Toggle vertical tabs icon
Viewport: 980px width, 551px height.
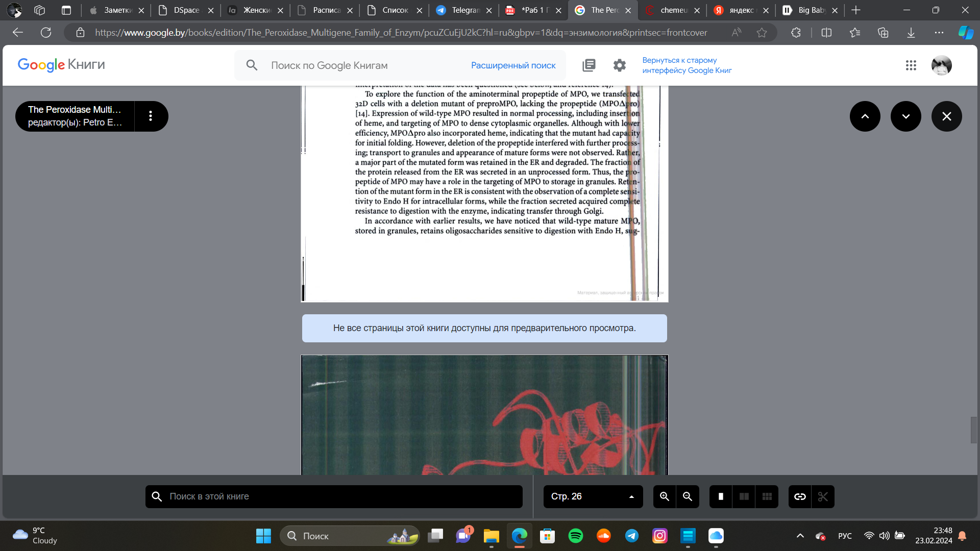(66, 10)
